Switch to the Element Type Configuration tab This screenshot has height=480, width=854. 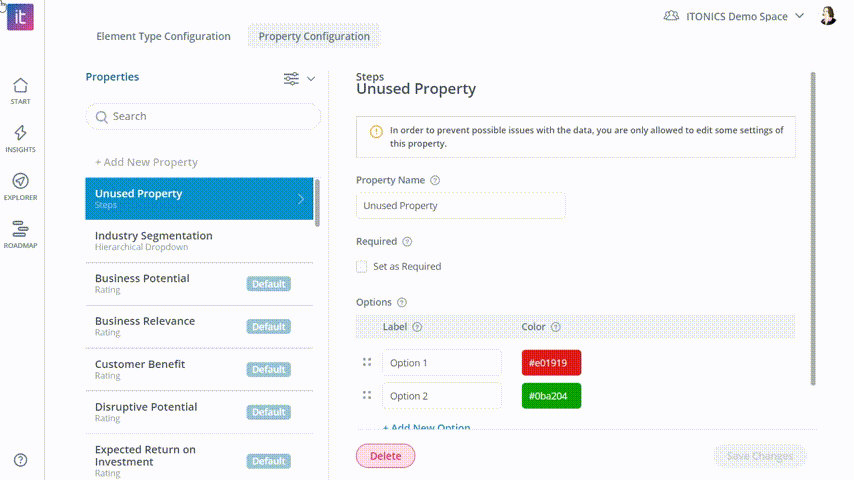pyautogui.click(x=163, y=36)
